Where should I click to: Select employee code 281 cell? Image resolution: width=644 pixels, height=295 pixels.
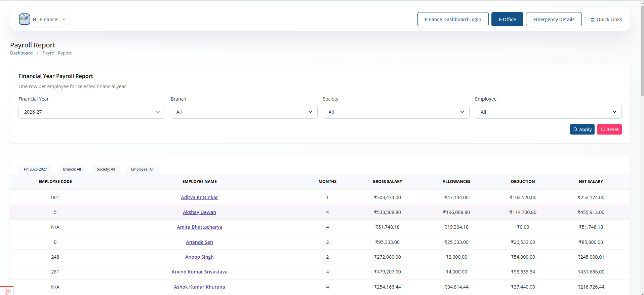coord(55,272)
